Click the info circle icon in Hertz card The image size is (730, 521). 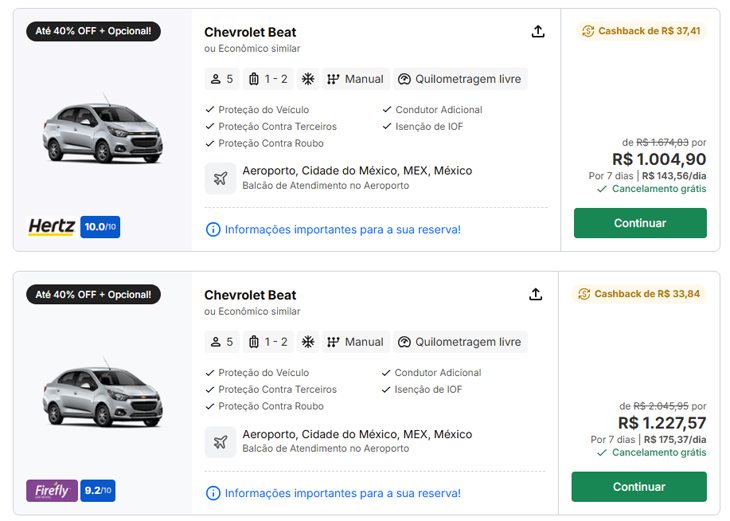tap(213, 230)
